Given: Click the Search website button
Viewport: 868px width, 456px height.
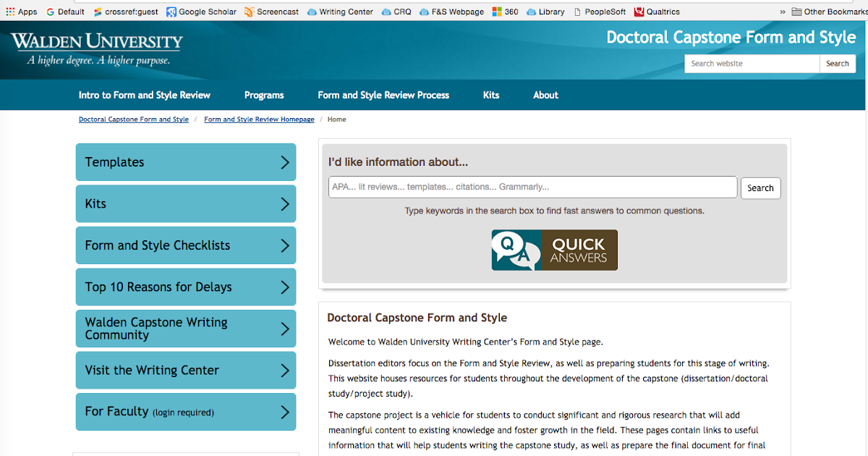Looking at the screenshot, I should [837, 64].
